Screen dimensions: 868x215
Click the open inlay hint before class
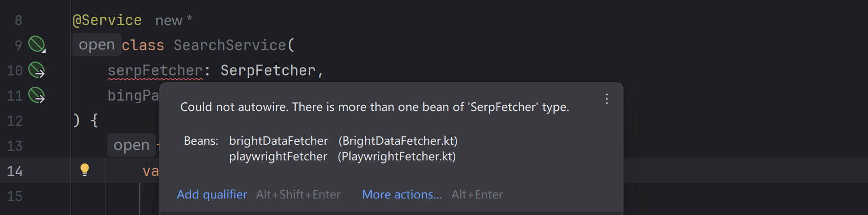97,45
